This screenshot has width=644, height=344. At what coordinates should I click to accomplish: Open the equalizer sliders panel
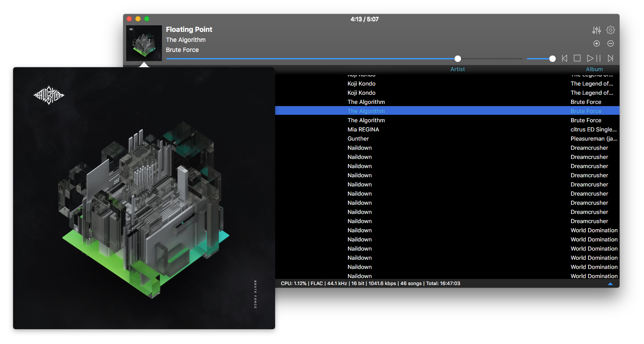[596, 30]
